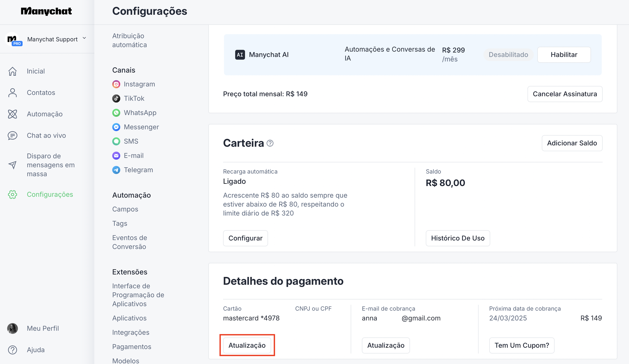Click Atualização under Cartão
The width and height of the screenshot is (629, 364).
tap(247, 345)
